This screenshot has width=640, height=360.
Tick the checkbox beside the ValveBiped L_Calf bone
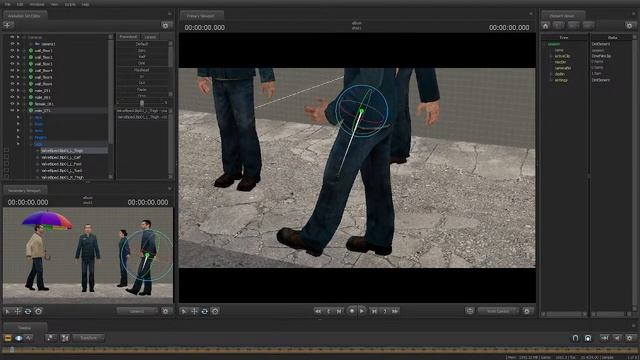coord(6,157)
